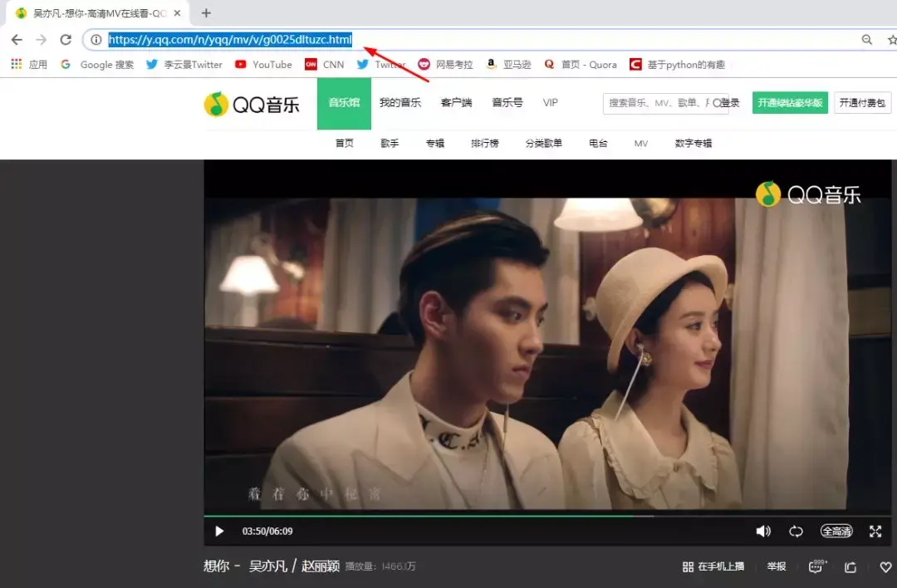Open the 专辑 sub-navigation item
This screenshot has height=588, width=897.
434,144
